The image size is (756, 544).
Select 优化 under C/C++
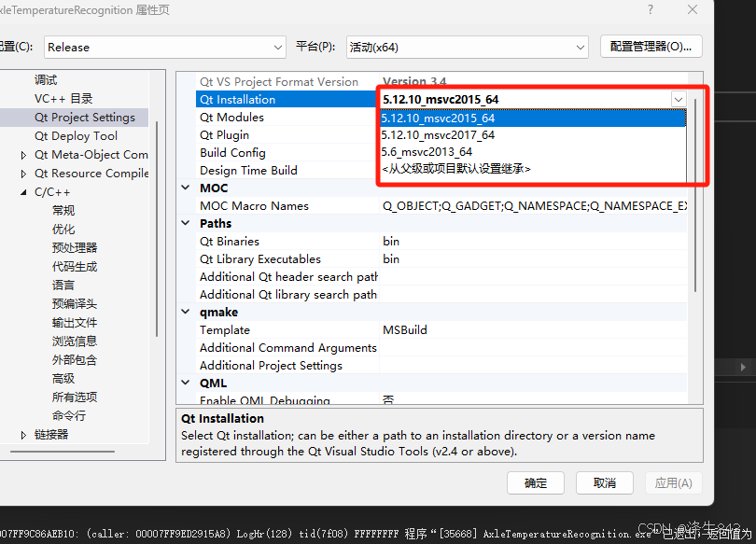[x=63, y=230]
